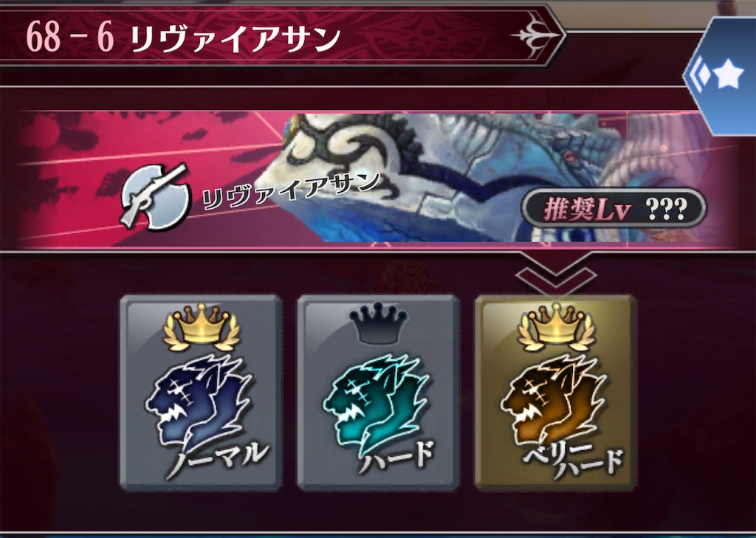
Task: Click the brown beast head Very Hard icon
Action: click(554, 401)
